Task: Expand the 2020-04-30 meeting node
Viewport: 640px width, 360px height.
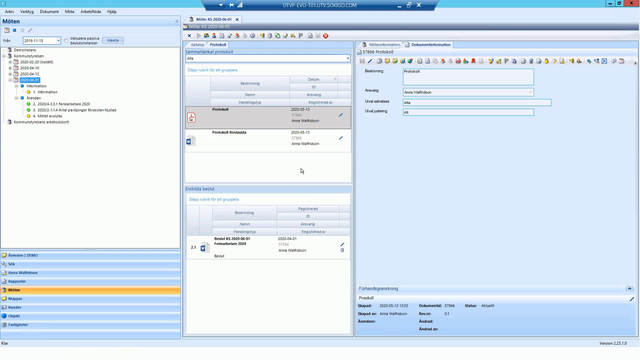Action: (10, 68)
